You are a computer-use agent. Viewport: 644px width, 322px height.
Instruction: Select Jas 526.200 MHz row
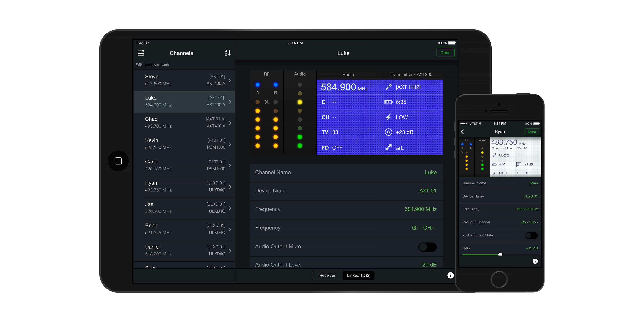(184, 208)
